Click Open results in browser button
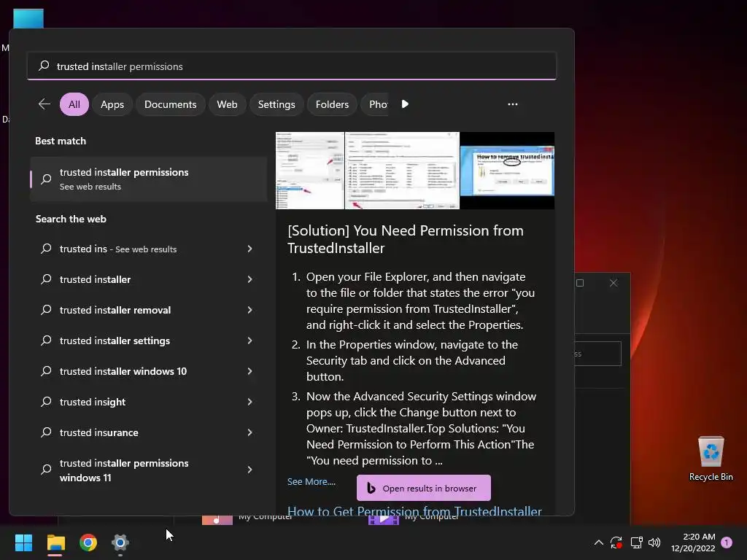Viewport: 747px width, 560px height. point(424,488)
